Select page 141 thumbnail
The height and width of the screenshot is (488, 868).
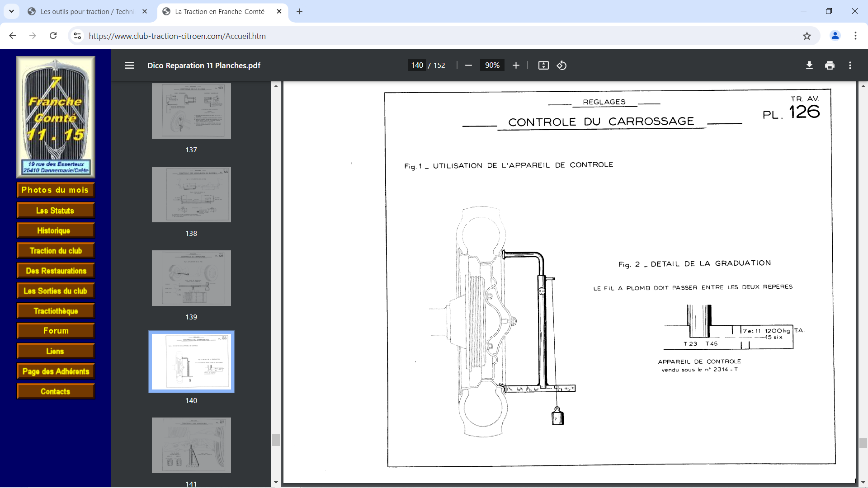(191, 445)
